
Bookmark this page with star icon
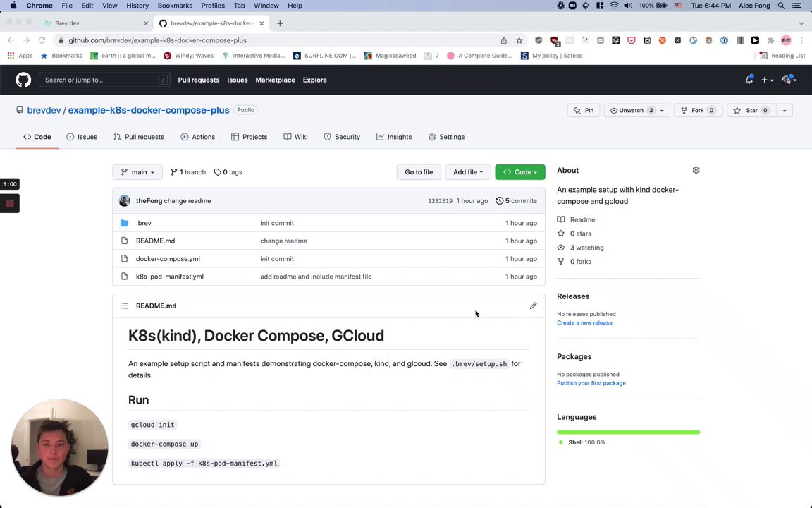519,40
